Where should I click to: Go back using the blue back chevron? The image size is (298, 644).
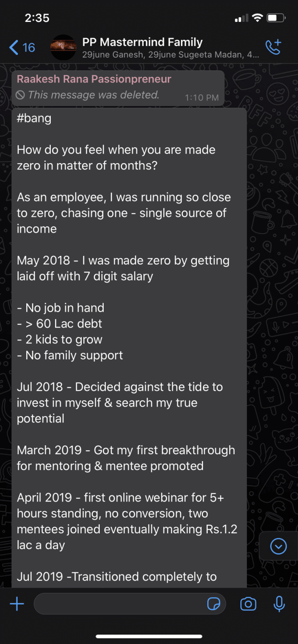(x=14, y=47)
